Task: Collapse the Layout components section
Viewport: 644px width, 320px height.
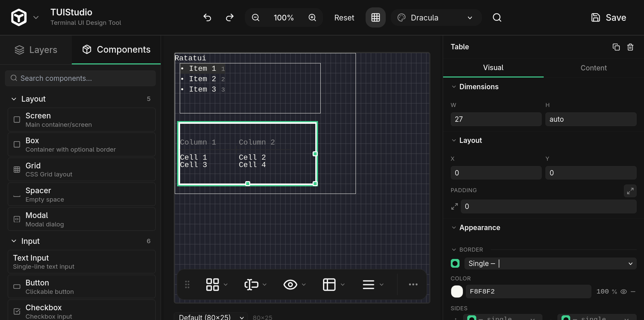Action: click(14, 99)
